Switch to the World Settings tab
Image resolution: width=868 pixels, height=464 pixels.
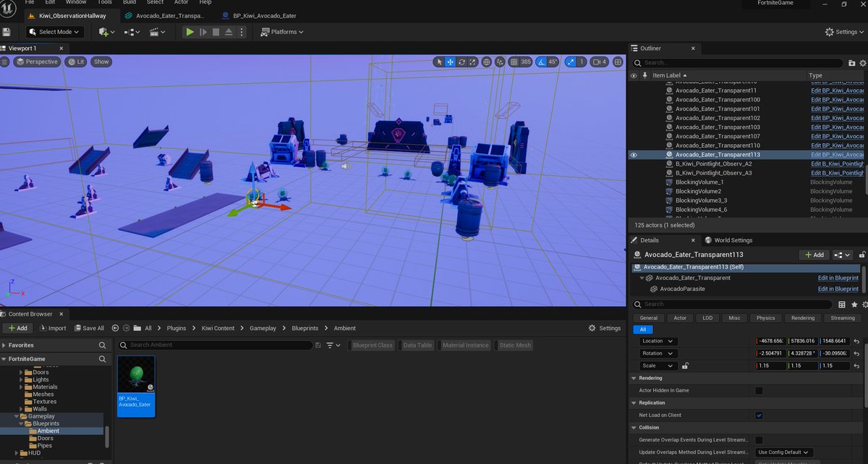pyautogui.click(x=728, y=240)
